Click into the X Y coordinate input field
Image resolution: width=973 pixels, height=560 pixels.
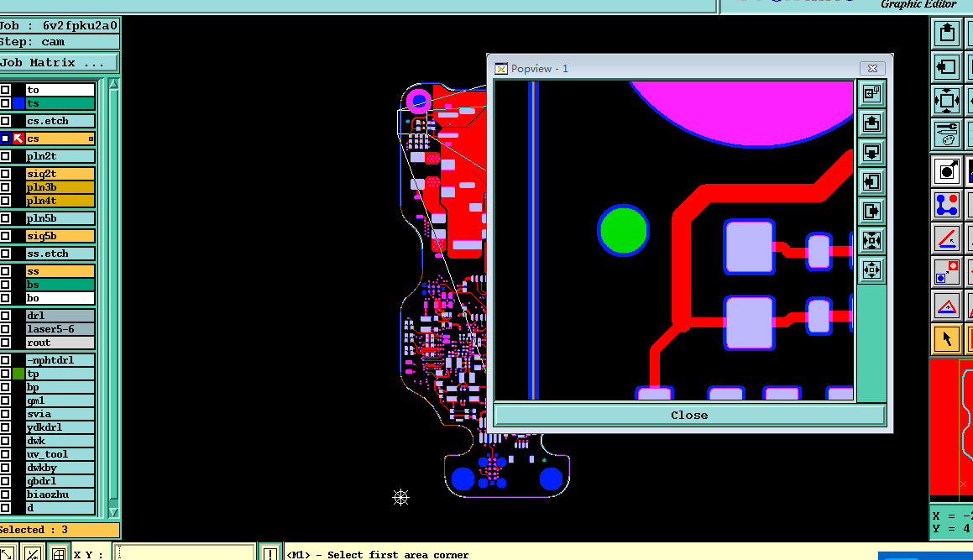tap(185, 552)
